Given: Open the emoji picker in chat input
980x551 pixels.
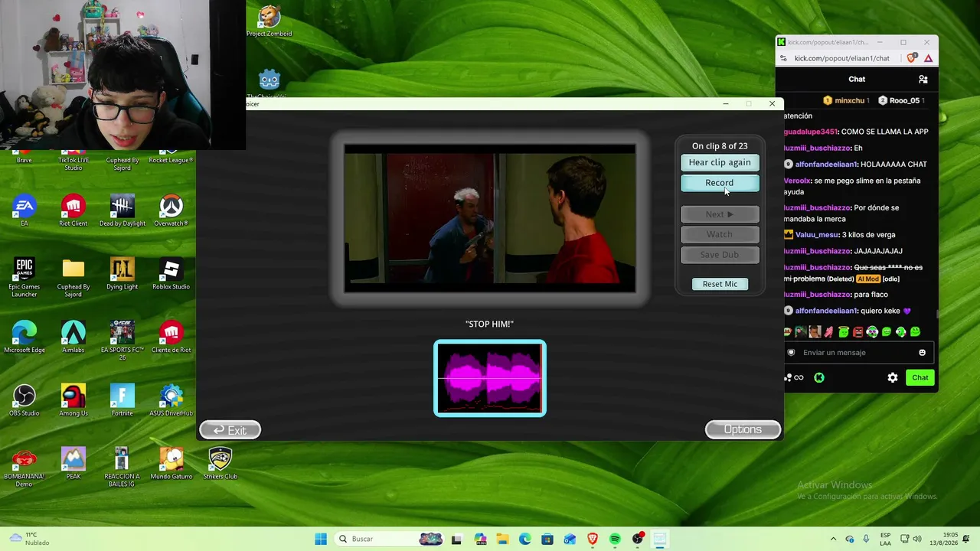Looking at the screenshot, I should pyautogui.click(x=922, y=353).
